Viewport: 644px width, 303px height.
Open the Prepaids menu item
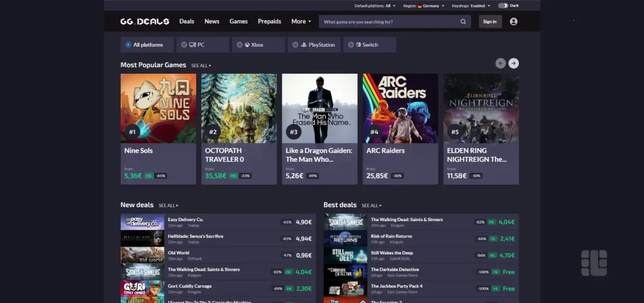[269, 21]
